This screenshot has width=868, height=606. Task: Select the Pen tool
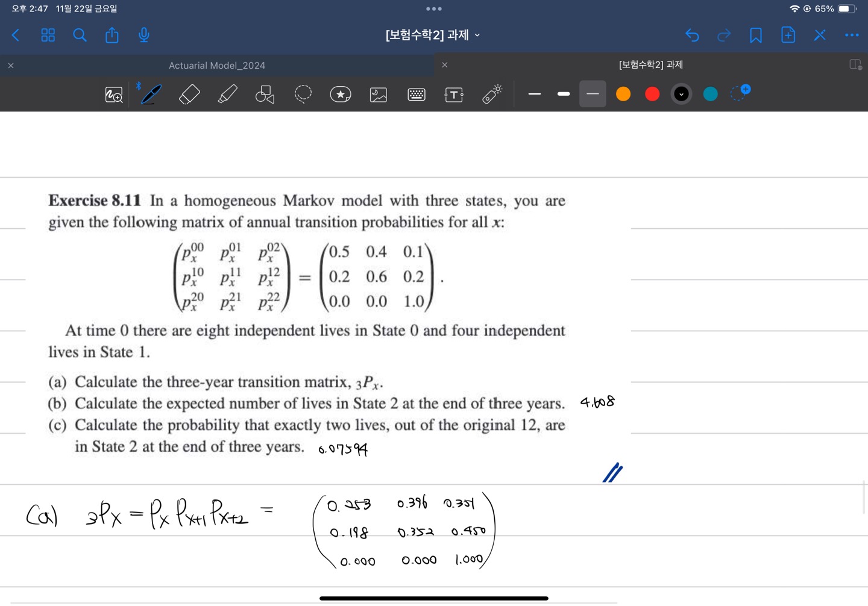pos(151,94)
